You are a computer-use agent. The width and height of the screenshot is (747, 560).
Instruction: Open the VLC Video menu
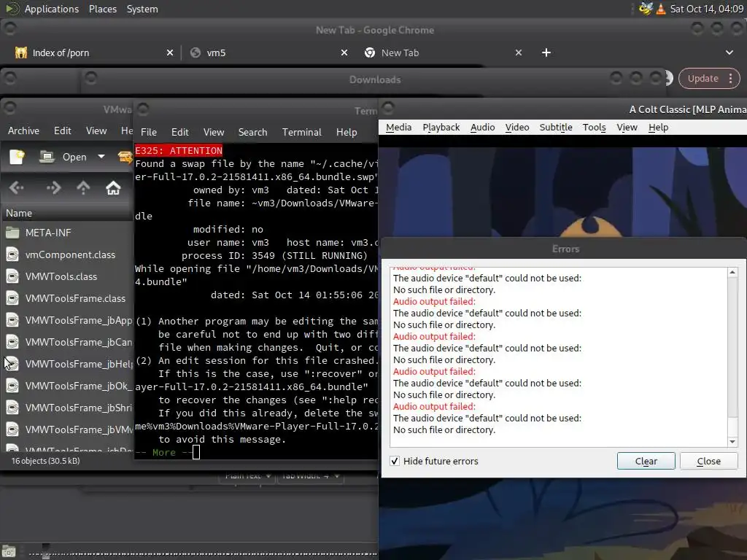tap(517, 127)
